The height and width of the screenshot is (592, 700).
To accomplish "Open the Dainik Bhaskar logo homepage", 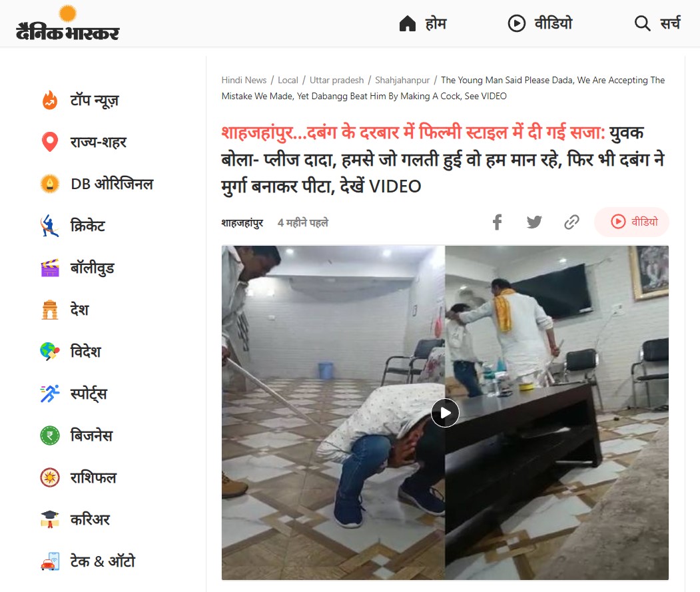I will [x=68, y=23].
